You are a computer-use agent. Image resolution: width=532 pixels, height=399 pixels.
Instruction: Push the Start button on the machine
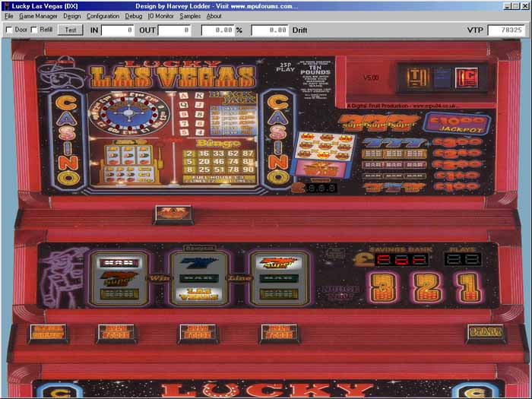[x=486, y=333]
